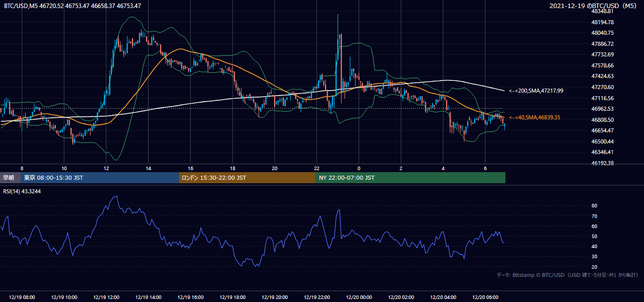Click the Bitstamp data source note
Viewport: 644px width, 302px height.
pos(567,275)
